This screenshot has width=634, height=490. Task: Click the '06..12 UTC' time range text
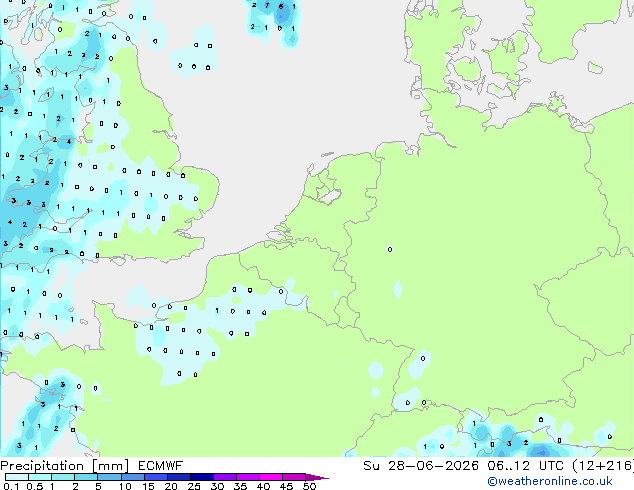point(525,466)
